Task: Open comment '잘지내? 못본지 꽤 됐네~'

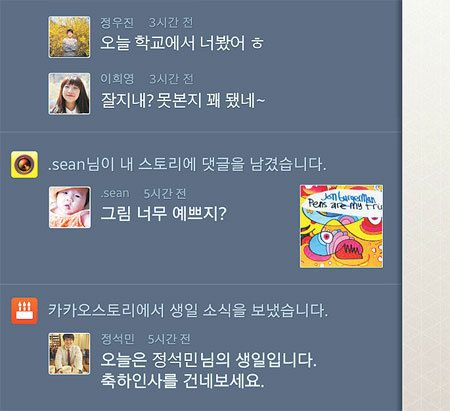Action: point(183,100)
